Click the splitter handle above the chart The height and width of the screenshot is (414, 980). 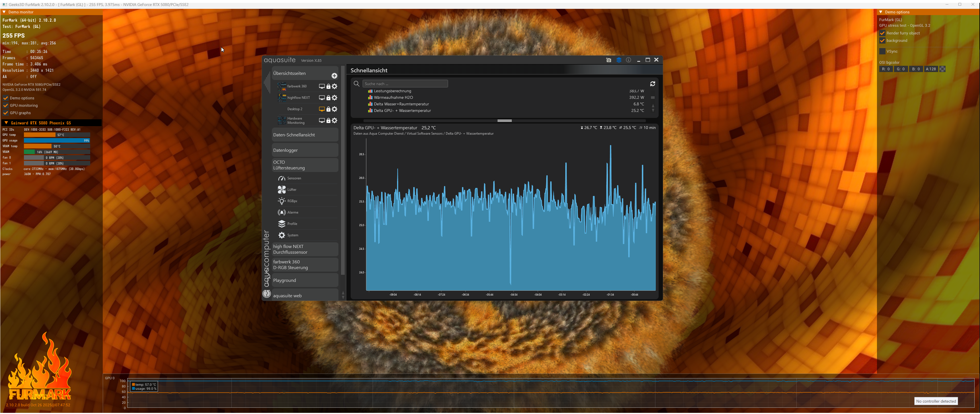[504, 121]
